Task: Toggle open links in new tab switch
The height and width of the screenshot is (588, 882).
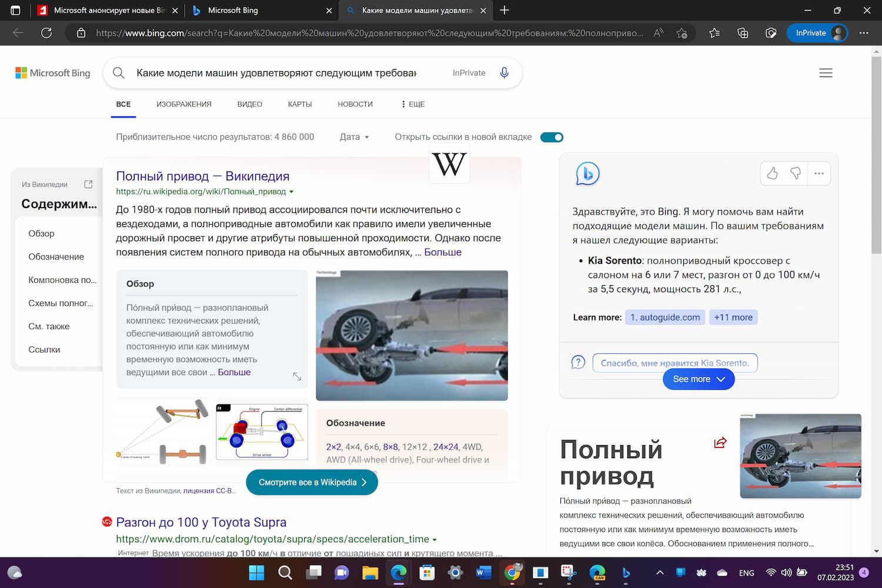Action: coord(552,137)
